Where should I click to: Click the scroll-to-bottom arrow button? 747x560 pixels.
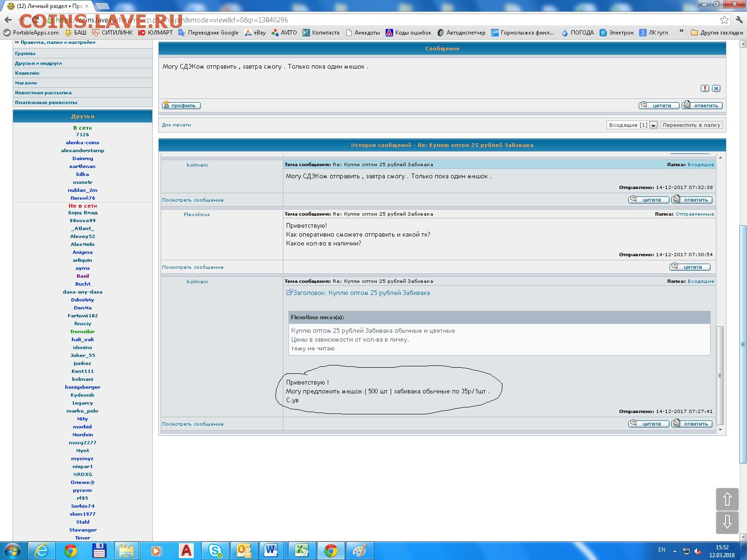(727, 522)
